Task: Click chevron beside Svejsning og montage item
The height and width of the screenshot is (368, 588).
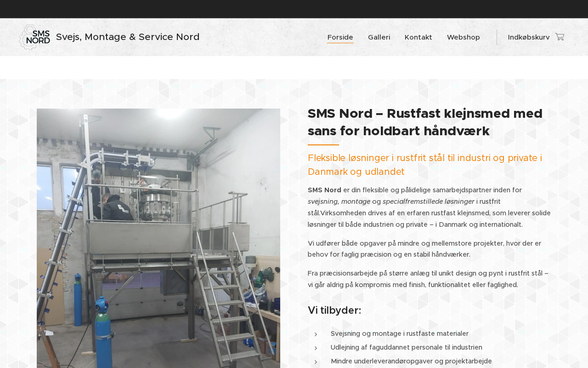Action: click(x=316, y=334)
